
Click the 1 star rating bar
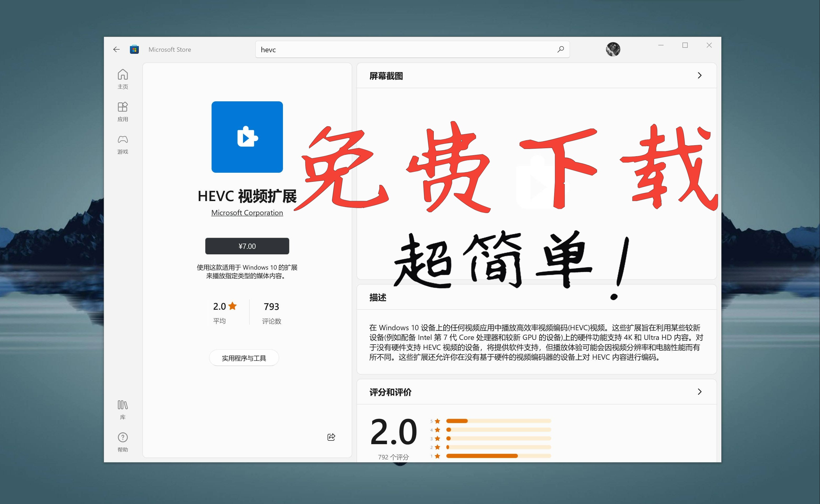point(498,456)
